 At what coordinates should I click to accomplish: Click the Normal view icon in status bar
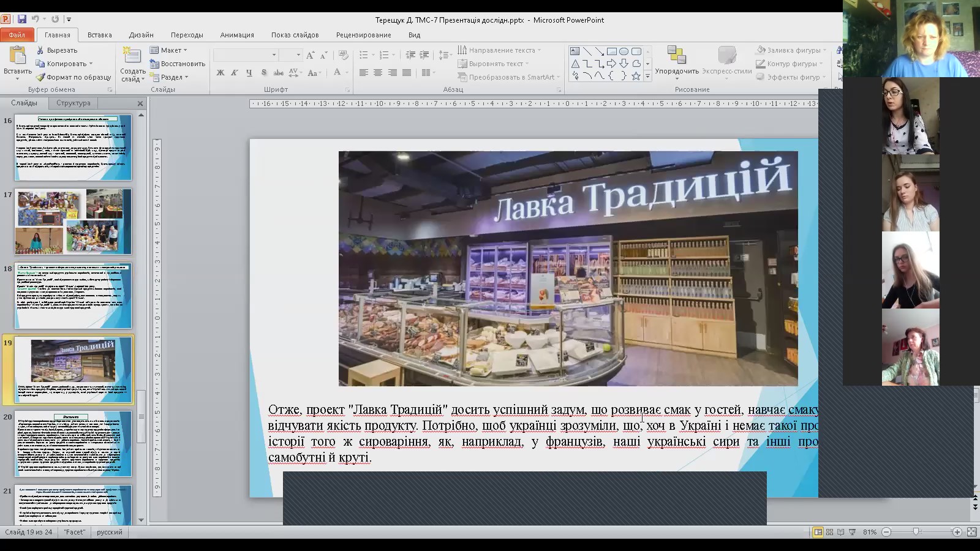click(x=818, y=532)
